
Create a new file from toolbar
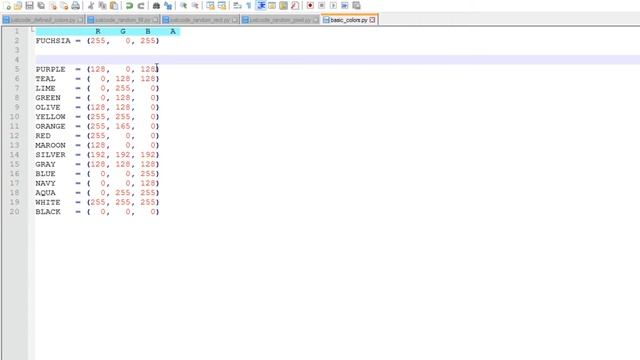coord(7,6)
